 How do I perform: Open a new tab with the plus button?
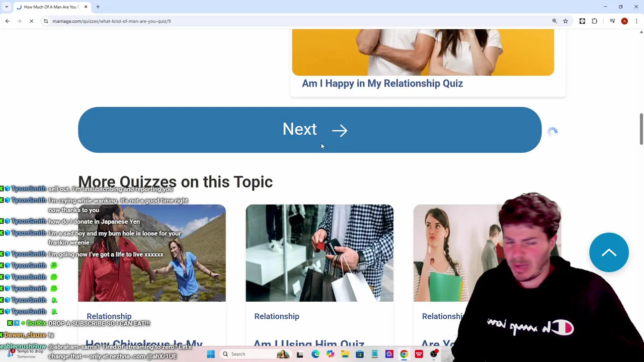coord(98,7)
